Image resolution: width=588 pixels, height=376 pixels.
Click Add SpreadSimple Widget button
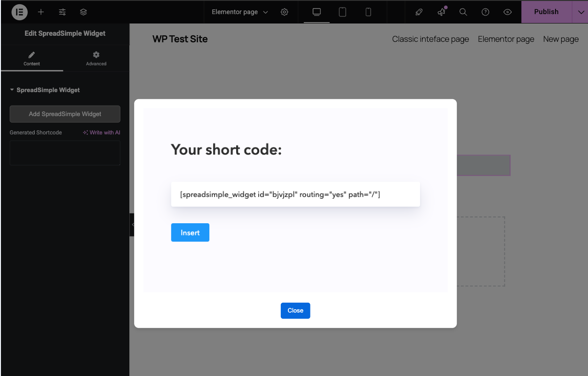point(65,114)
